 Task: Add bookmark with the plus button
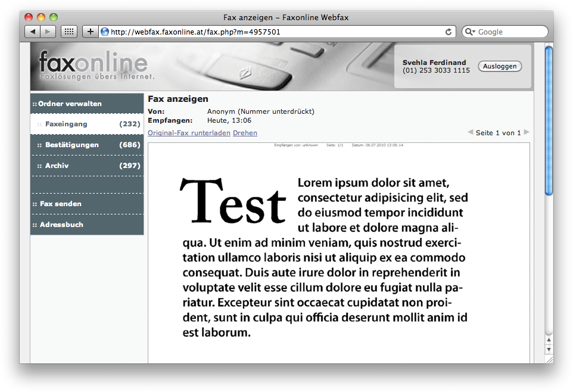coord(91,32)
